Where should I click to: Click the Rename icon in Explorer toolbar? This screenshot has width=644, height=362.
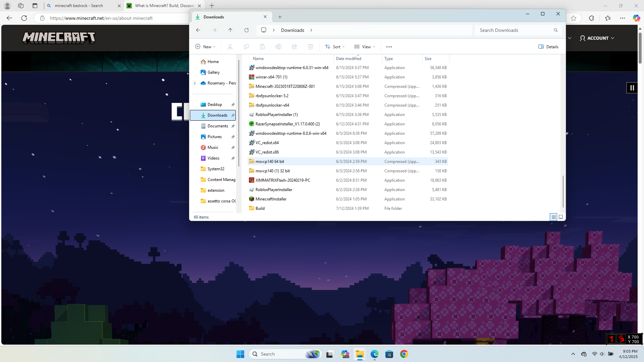tap(278, 47)
